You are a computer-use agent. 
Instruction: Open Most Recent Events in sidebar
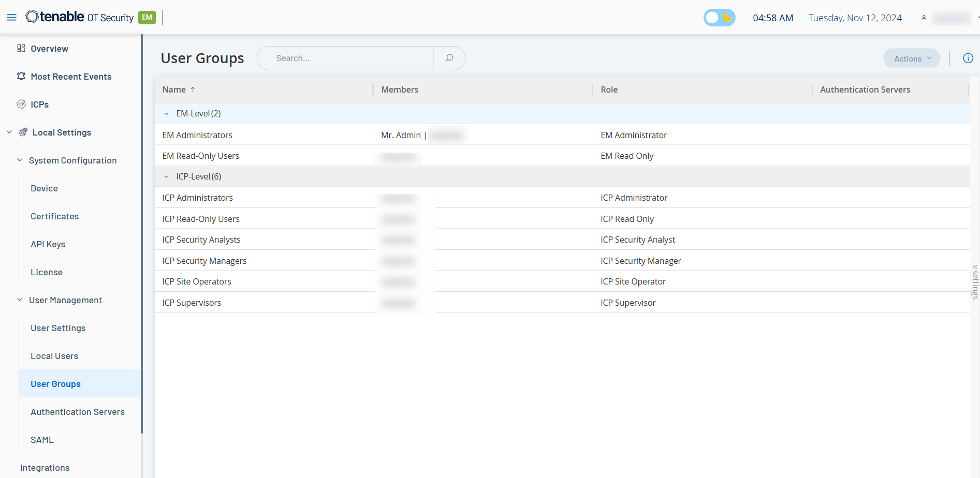71,77
